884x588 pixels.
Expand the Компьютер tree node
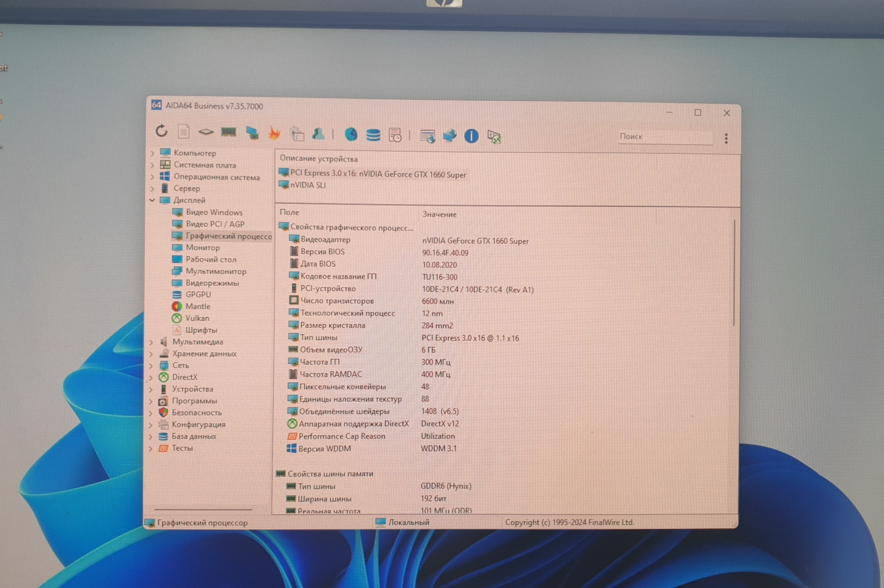(152, 154)
